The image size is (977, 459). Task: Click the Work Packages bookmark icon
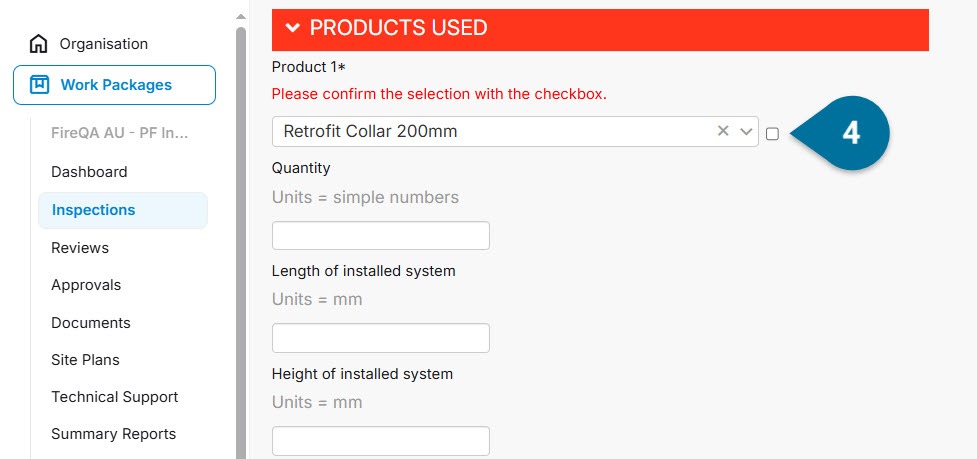39,85
